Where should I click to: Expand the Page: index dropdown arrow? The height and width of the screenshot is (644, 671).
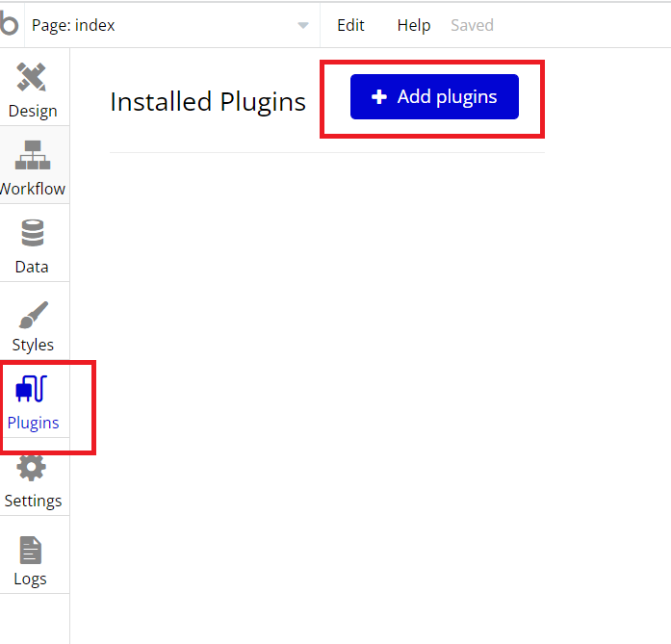(303, 26)
